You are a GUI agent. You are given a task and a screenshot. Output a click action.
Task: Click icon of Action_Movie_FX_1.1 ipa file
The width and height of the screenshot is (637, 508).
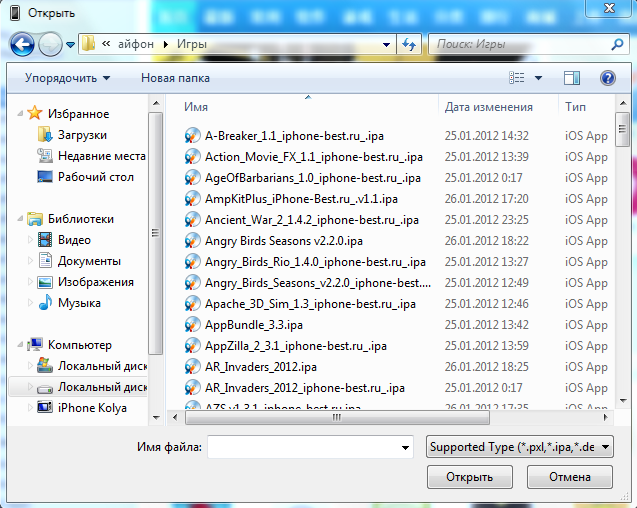[x=192, y=157]
